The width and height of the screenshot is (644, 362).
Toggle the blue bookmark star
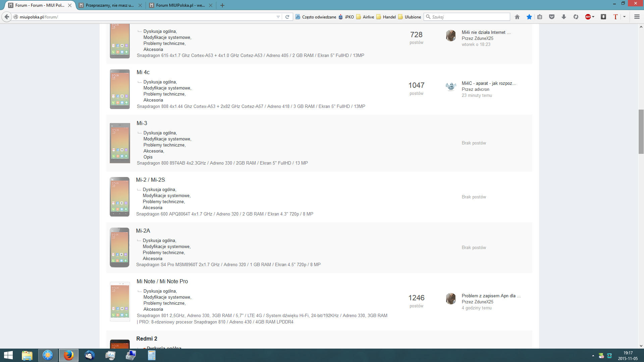pyautogui.click(x=529, y=17)
